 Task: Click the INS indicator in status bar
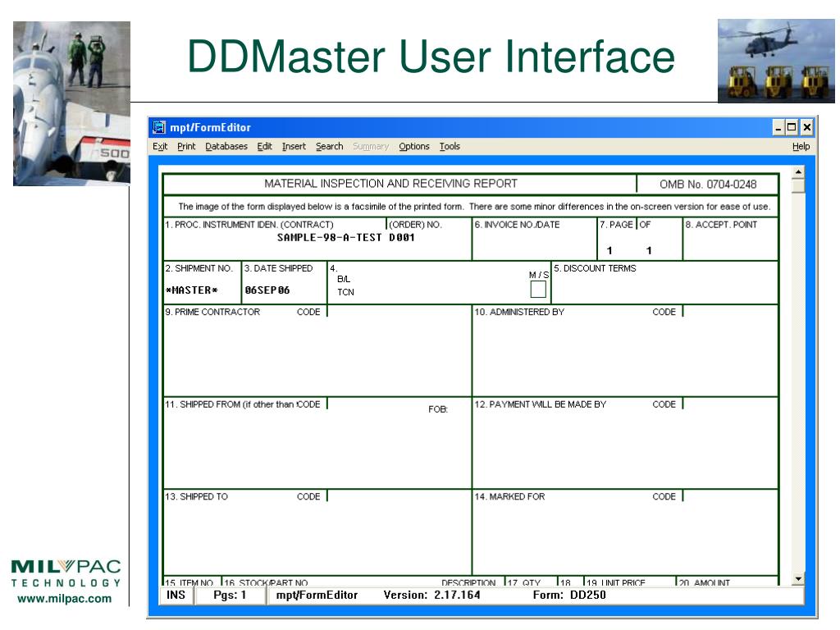pos(176,596)
